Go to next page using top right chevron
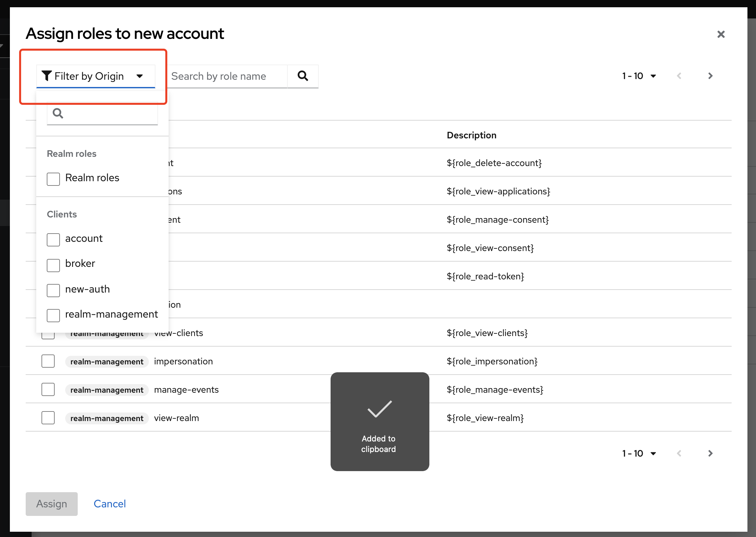The height and width of the screenshot is (537, 756). point(710,76)
